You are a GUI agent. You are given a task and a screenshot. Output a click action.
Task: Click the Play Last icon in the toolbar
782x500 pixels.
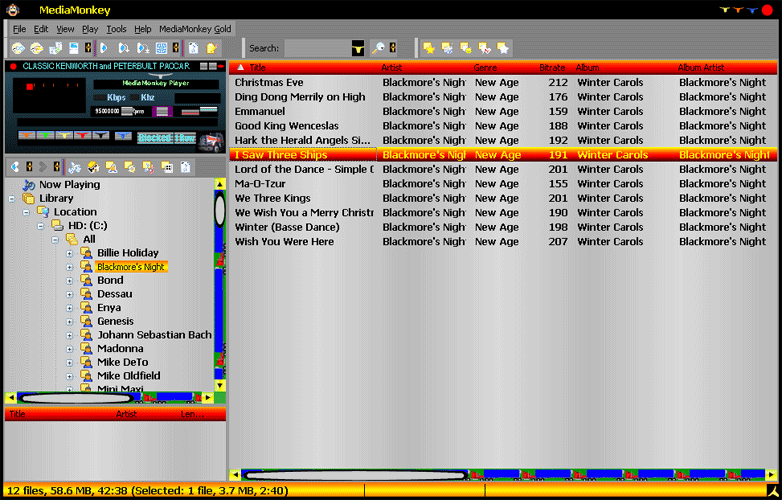pos(143,48)
